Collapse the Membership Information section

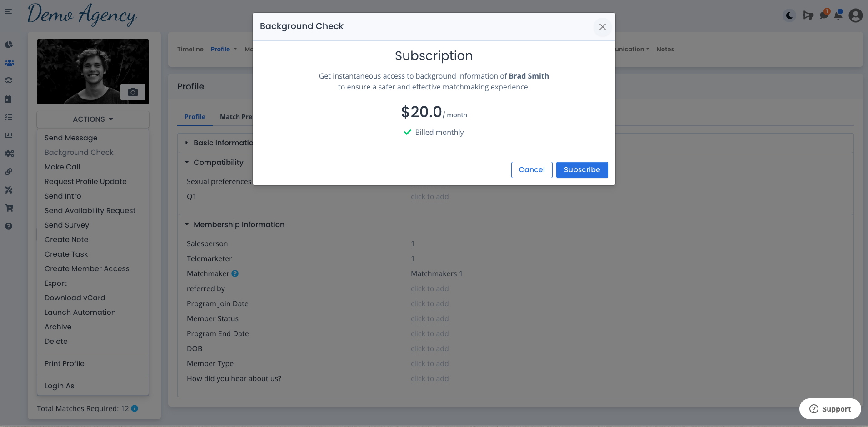187,224
